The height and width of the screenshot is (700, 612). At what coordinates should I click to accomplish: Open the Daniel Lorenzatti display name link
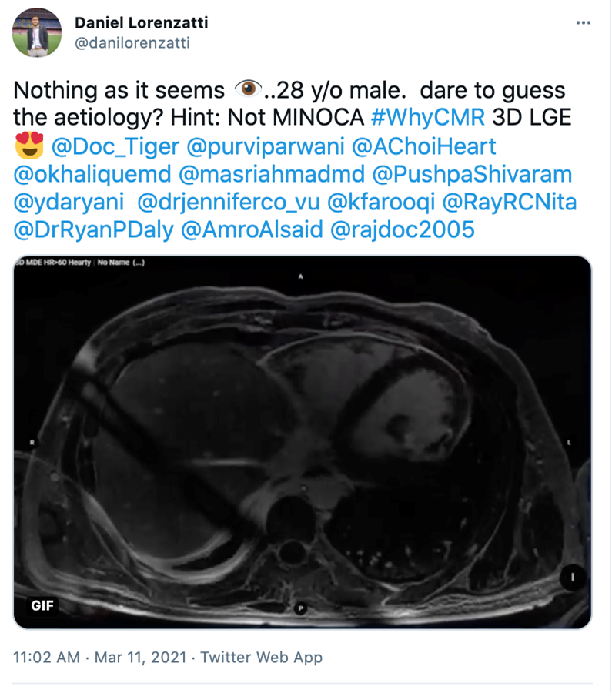point(140,22)
